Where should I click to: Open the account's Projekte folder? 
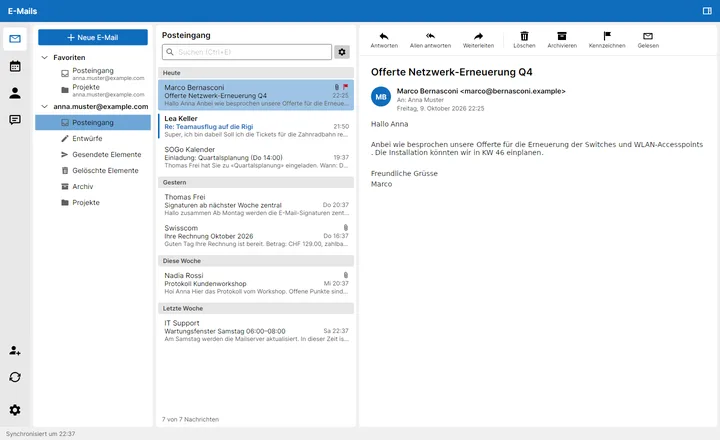[93, 203]
